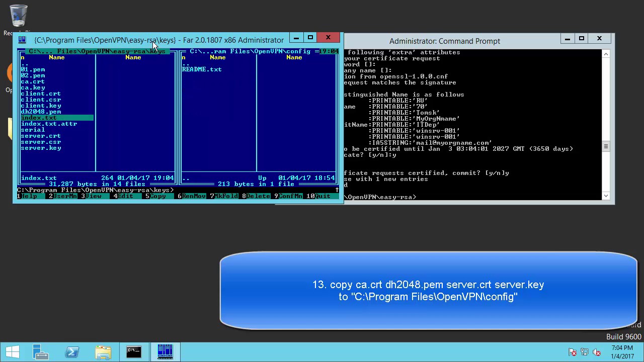
Task: Select index.txt.attr in left panel
Action: coord(49,124)
